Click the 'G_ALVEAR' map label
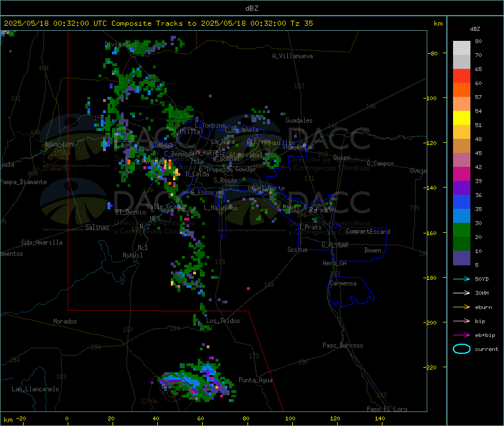Viewport: 504px width, 426px height. click(x=335, y=245)
